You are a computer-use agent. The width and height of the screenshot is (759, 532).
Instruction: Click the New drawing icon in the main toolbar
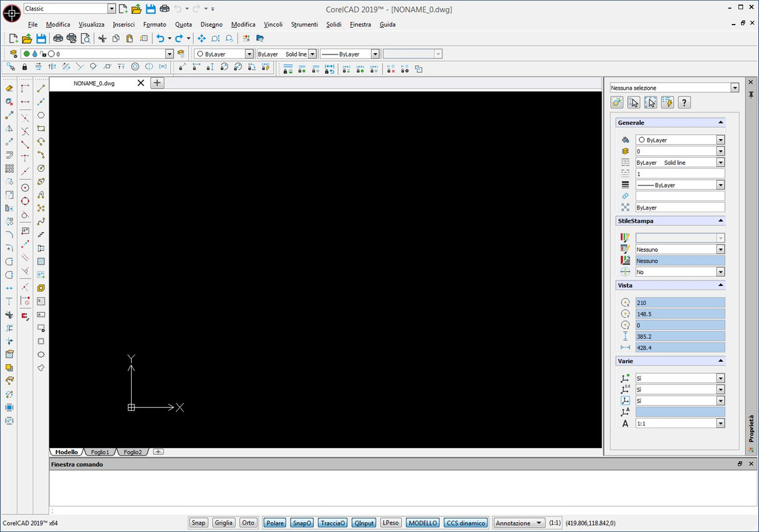tap(13, 39)
